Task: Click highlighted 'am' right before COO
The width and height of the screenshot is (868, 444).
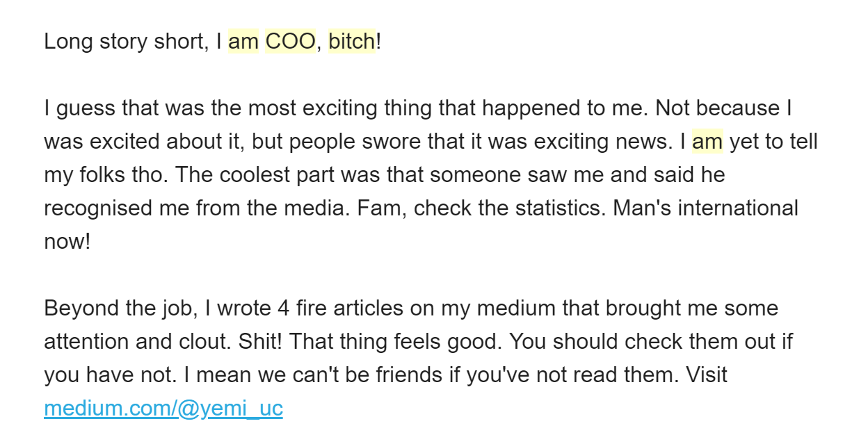Action: click(243, 42)
